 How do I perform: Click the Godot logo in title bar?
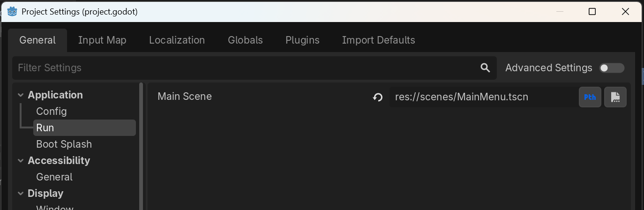tap(12, 11)
